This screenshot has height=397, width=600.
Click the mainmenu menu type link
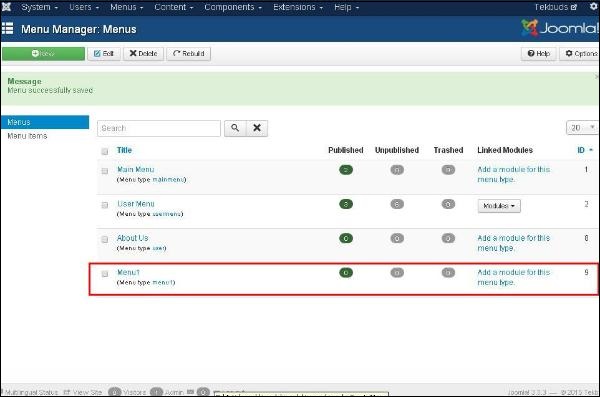click(x=168, y=180)
